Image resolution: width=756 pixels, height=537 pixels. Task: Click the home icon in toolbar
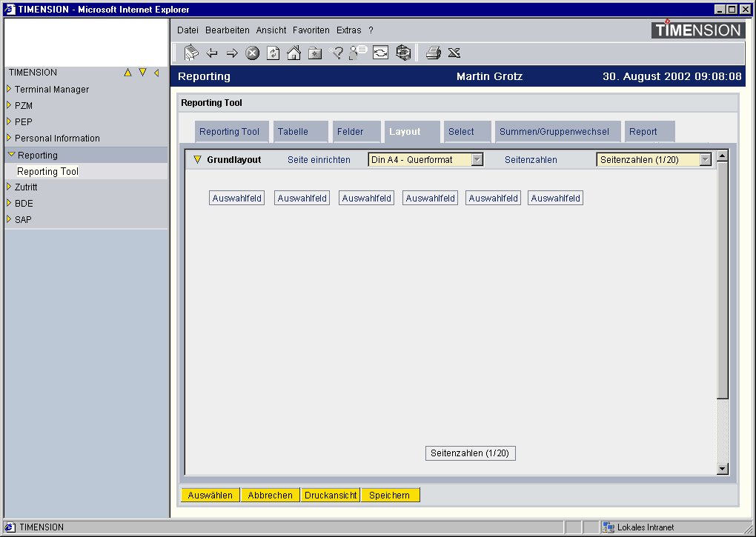[x=294, y=53]
